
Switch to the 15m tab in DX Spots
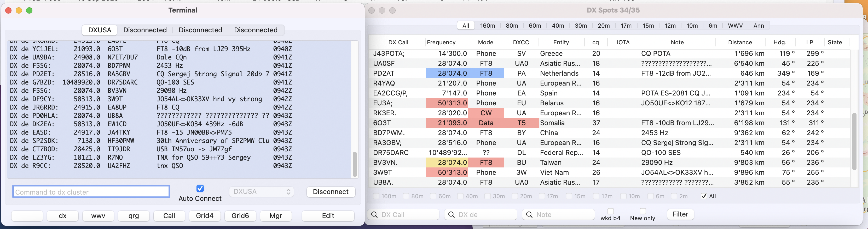pyautogui.click(x=648, y=26)
